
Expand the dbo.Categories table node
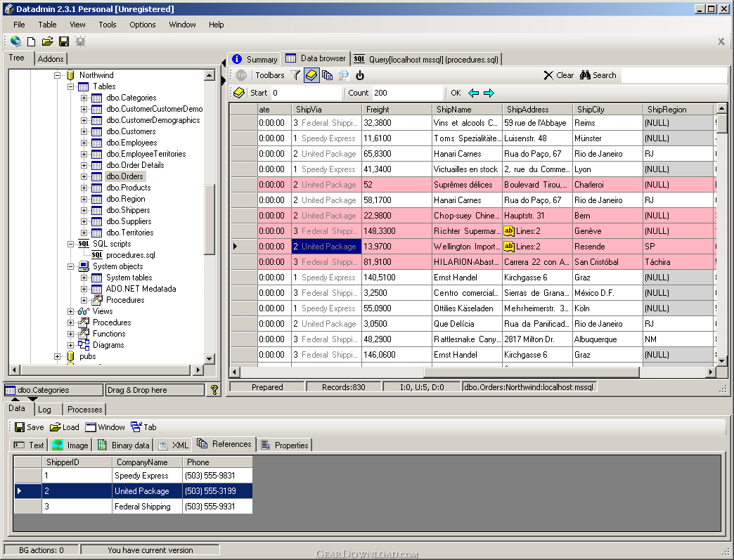click(84, 98)
